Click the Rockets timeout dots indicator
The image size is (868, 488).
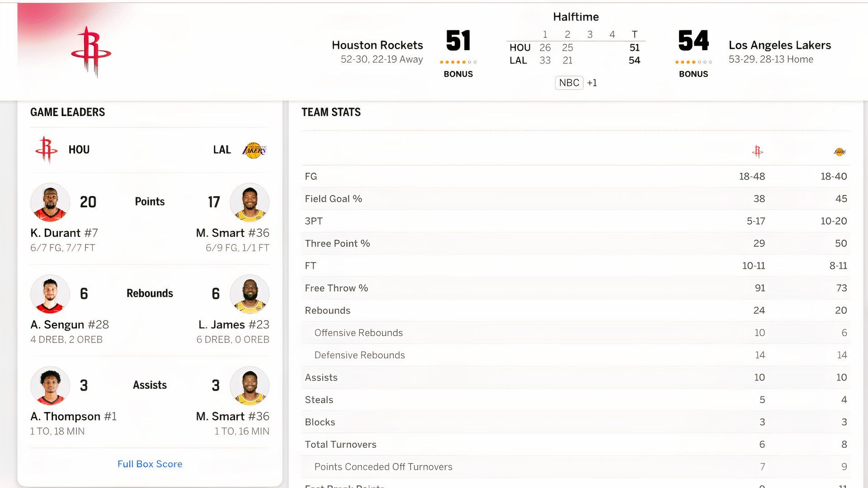[458, 62]
